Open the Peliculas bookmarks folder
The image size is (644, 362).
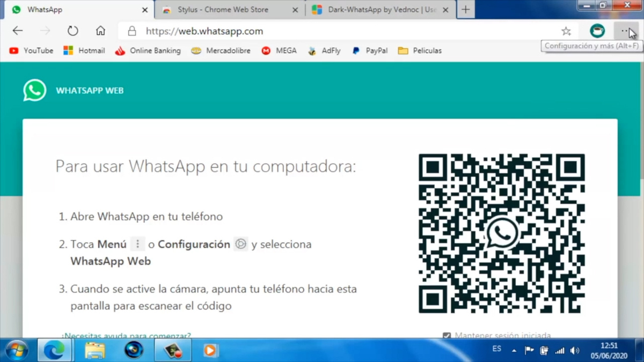[x=420, y=50]
